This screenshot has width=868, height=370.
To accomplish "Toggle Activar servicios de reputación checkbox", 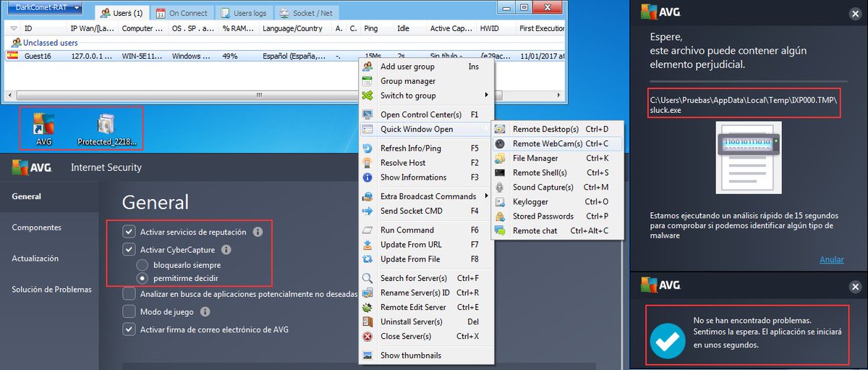I will click(x=129, y=232).
